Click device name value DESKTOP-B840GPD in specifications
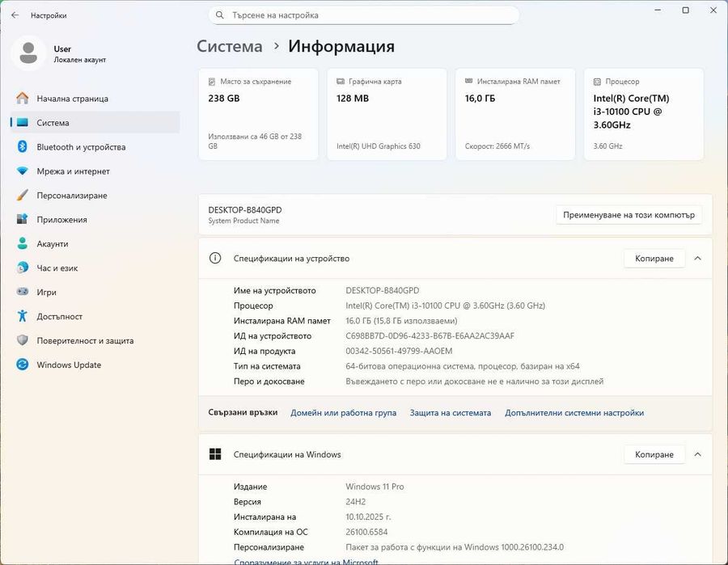The width and height of the screenshot is (728, 565). (382, 290)
